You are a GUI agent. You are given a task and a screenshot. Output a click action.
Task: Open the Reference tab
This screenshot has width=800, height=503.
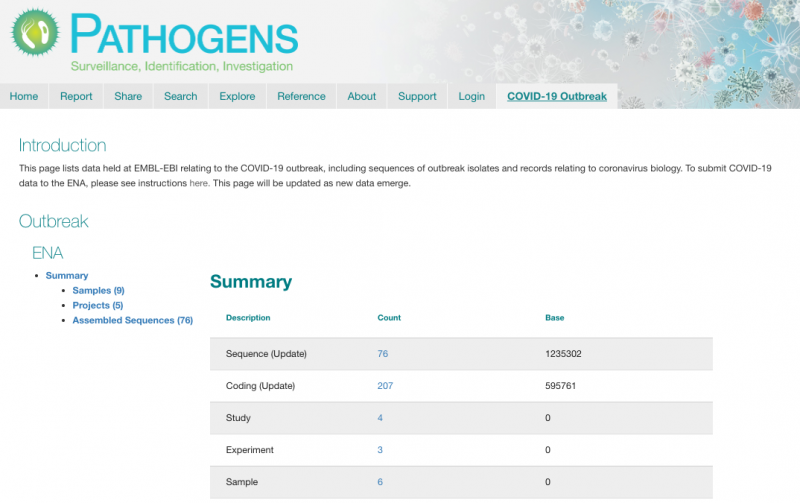301,96
